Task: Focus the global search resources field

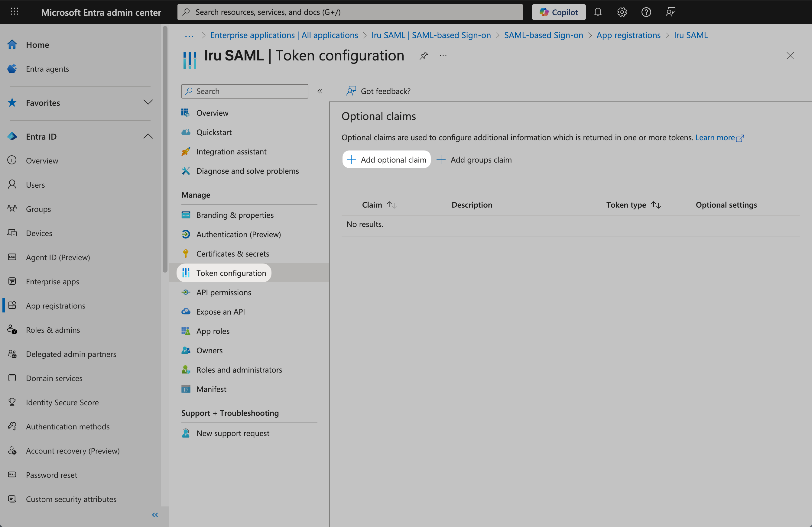Action: [350, 12]
